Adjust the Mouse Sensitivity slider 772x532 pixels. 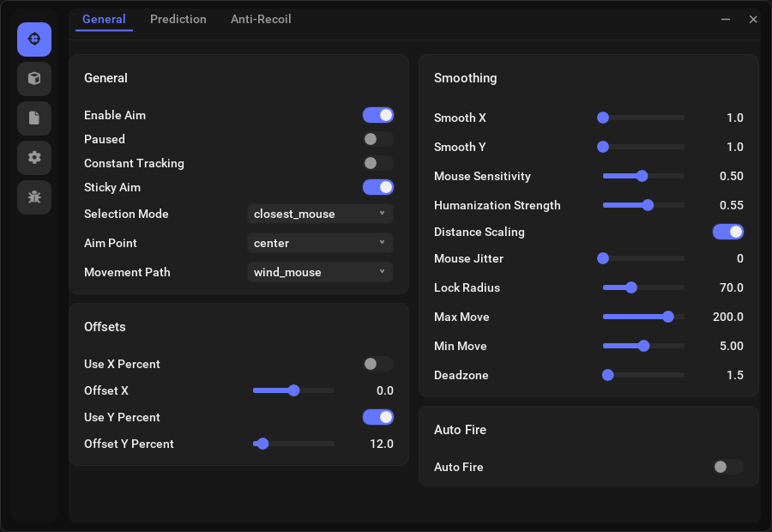point(643,176)
